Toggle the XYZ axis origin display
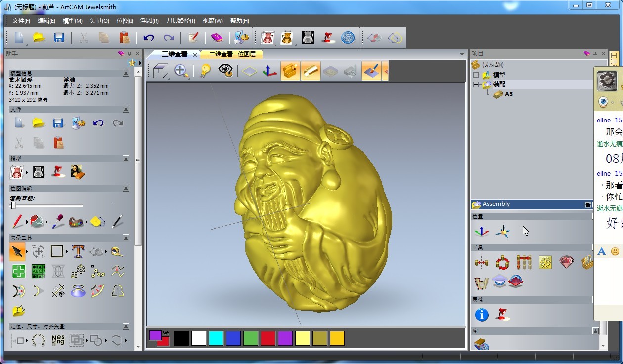 click(269, 71)
